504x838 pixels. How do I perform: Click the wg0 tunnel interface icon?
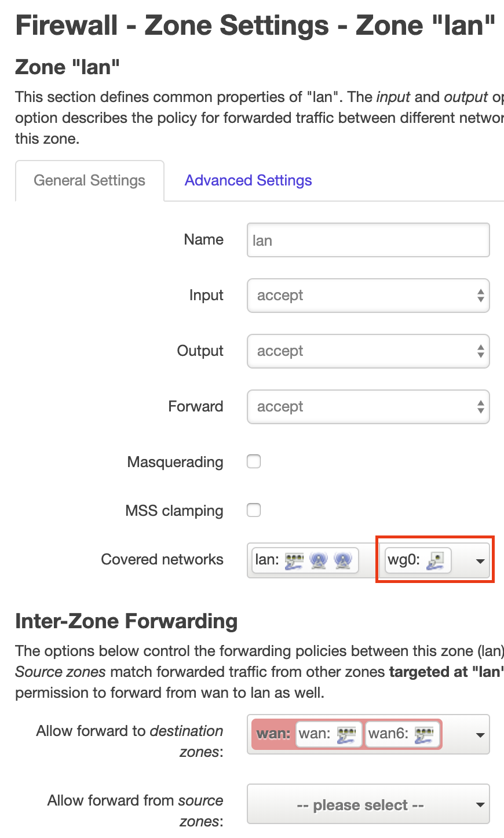(435, 560)
